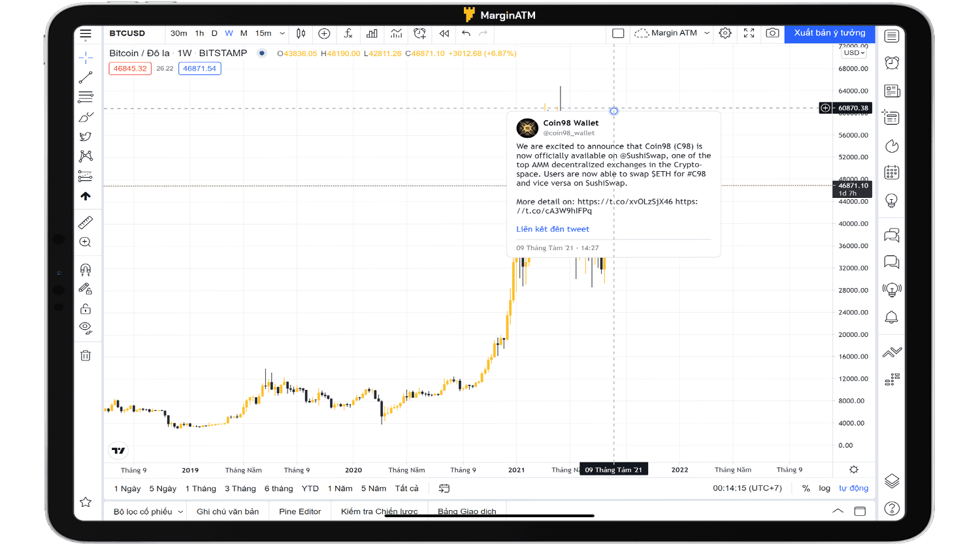The width and height of the screenshot is (980, 544).
Task: Open the time axis settings gear
Action: [854, 470]
